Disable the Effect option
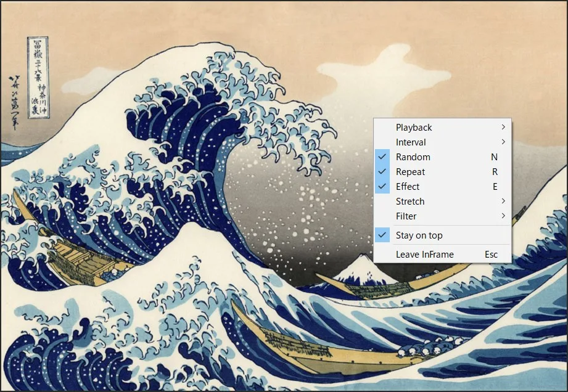The height and width of the screenshot is (392, 568). 442,187
